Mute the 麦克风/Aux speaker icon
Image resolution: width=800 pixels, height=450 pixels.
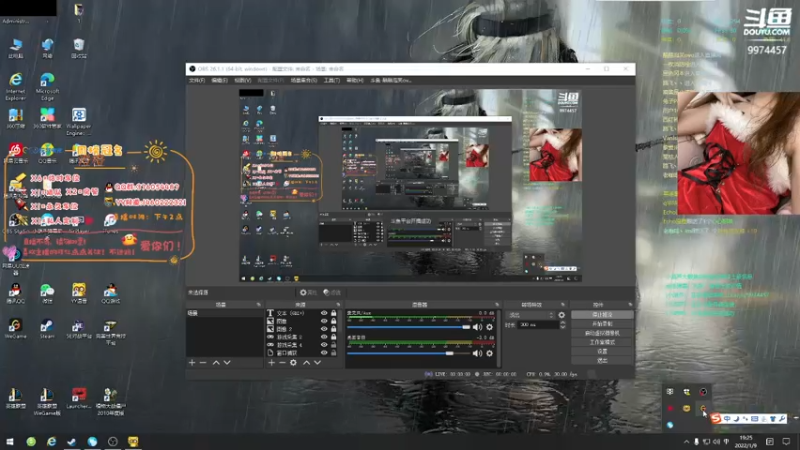[x=477, y=327]
